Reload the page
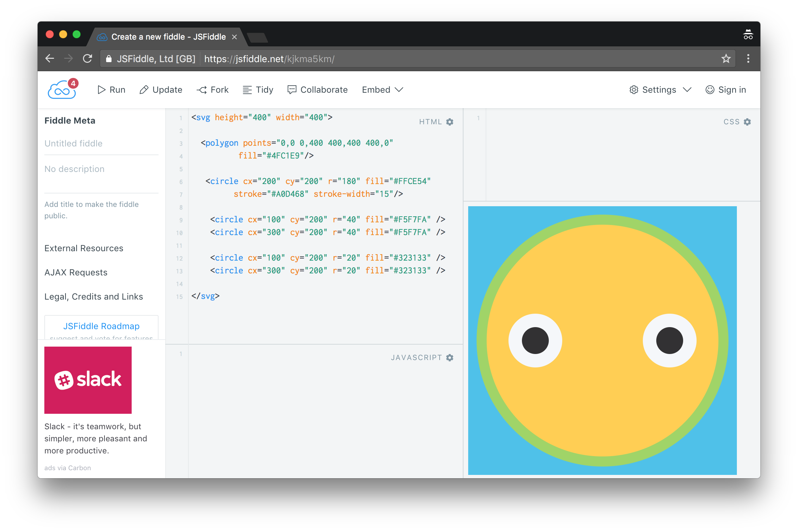The height and width of the screenshot is (532, 798). pyautogui.click(x=88, y=59)
